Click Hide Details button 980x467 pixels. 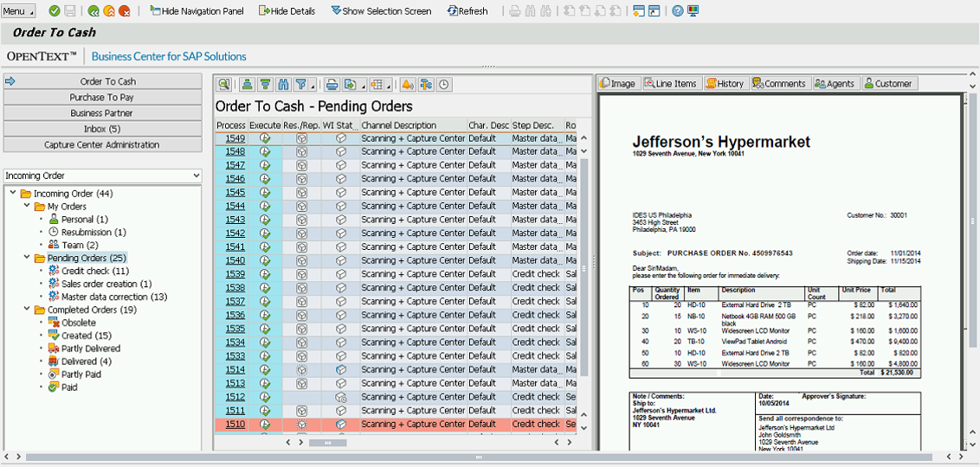point(287,11)
